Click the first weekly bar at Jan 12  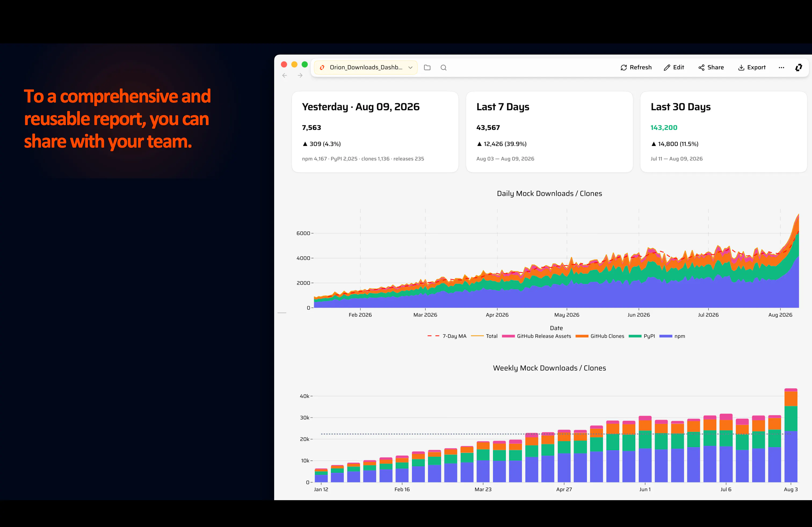tap(321, 475)
